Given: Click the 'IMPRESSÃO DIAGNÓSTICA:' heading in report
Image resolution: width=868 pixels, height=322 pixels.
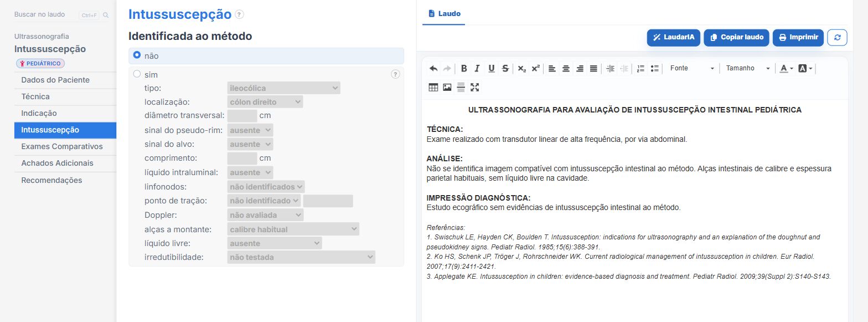Looking at the screenshot, I should pyautogui.click(x=479, y=198).
